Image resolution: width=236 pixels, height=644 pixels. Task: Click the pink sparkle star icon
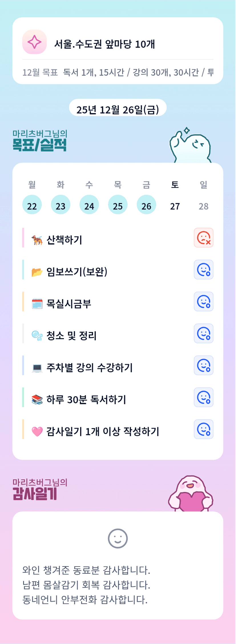35,42
